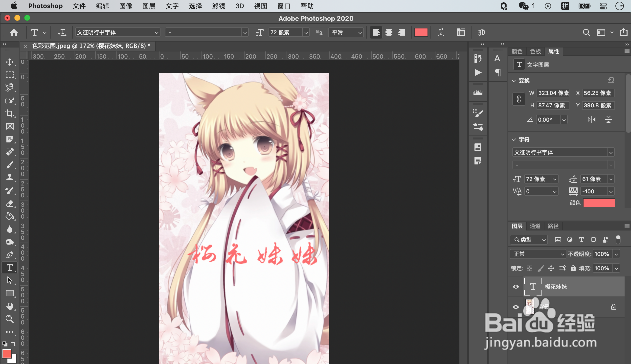
Task: Click text color swatch in options bar
Action: tap(421, 32)
